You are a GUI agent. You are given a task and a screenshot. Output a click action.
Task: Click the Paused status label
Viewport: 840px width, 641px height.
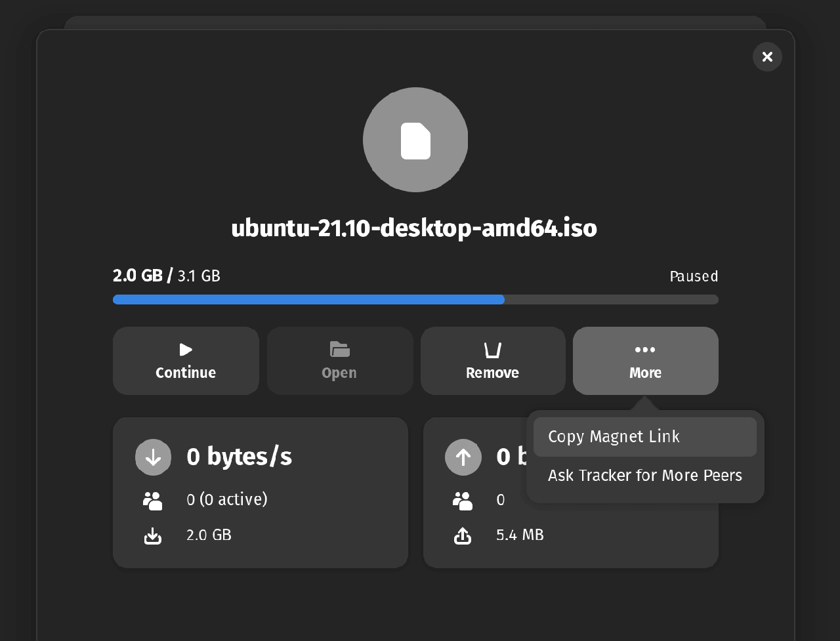694,277
